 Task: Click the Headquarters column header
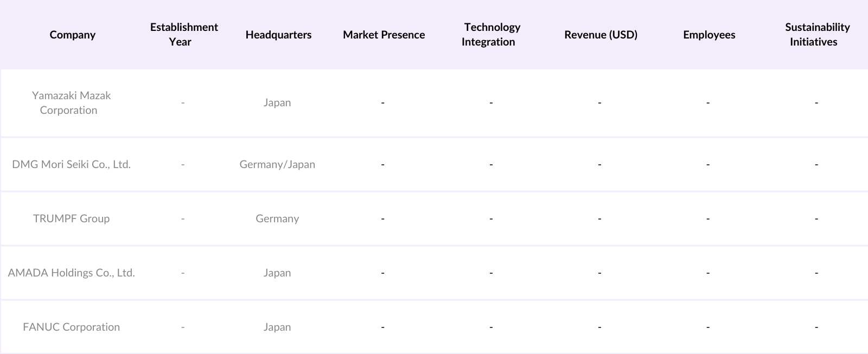[278, 35]
